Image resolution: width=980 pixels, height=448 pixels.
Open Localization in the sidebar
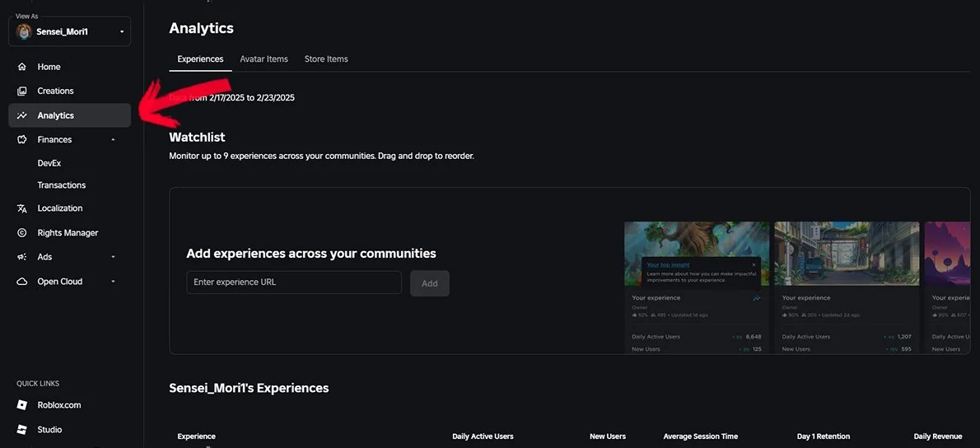(69, 208)
